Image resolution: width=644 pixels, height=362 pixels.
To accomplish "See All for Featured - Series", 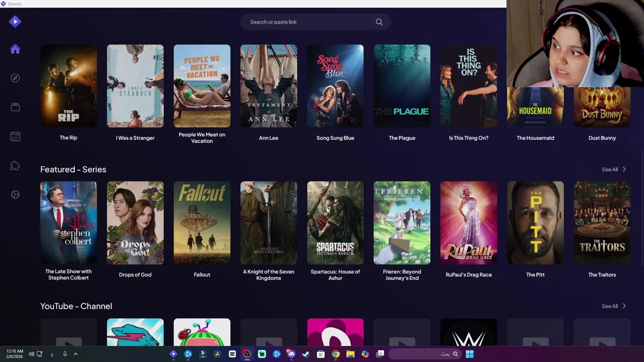I will click(x=609, y=169).
